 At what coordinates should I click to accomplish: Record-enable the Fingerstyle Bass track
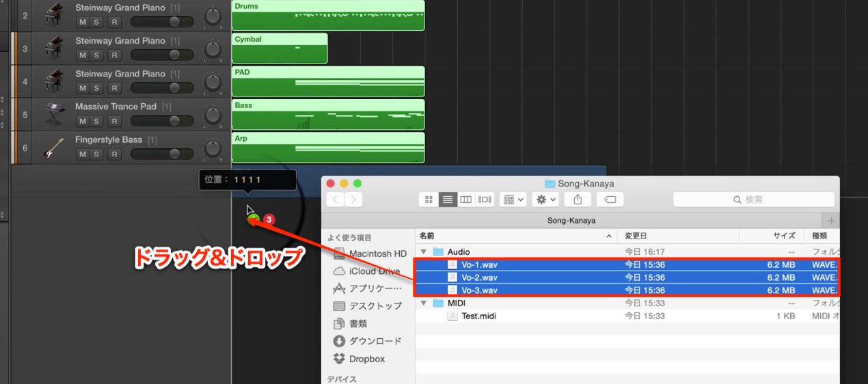[x=115, y=154]
